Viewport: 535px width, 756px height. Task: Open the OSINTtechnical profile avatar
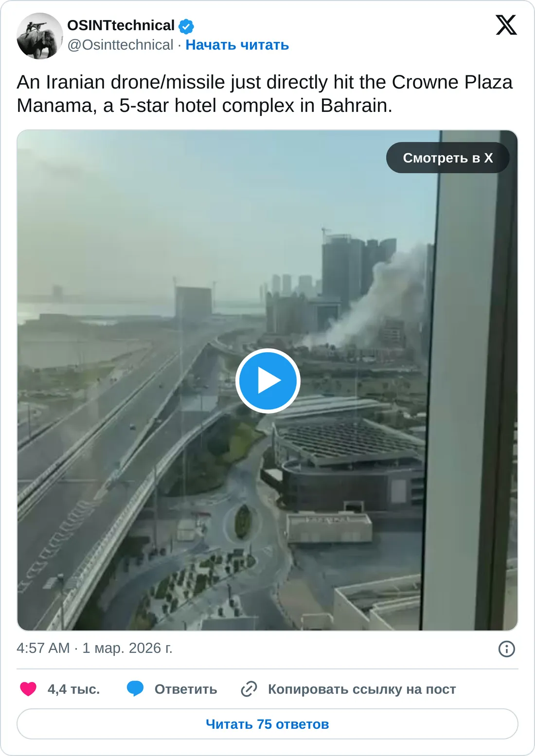[40, 36]
